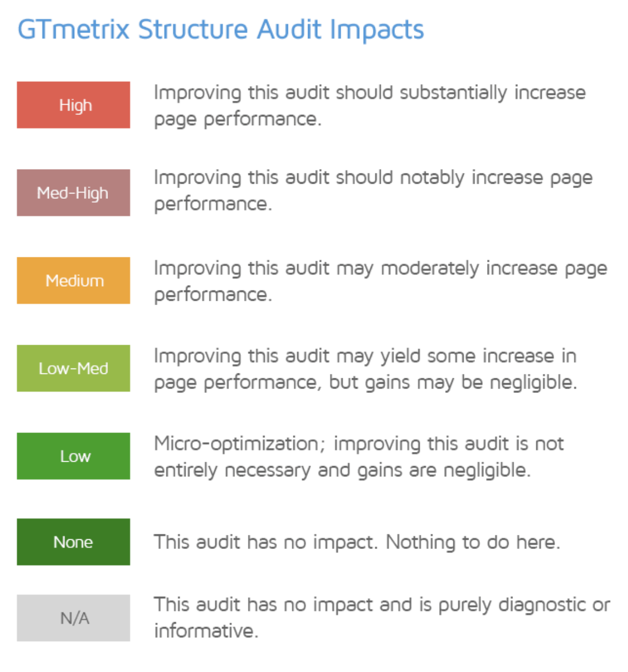Click the orange Medium impact badge

click(73, 281)
